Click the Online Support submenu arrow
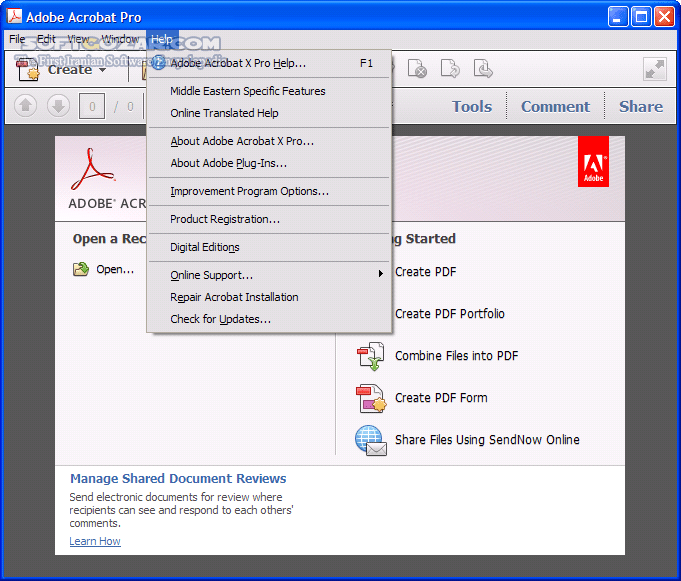 click(x=380, y=274)
